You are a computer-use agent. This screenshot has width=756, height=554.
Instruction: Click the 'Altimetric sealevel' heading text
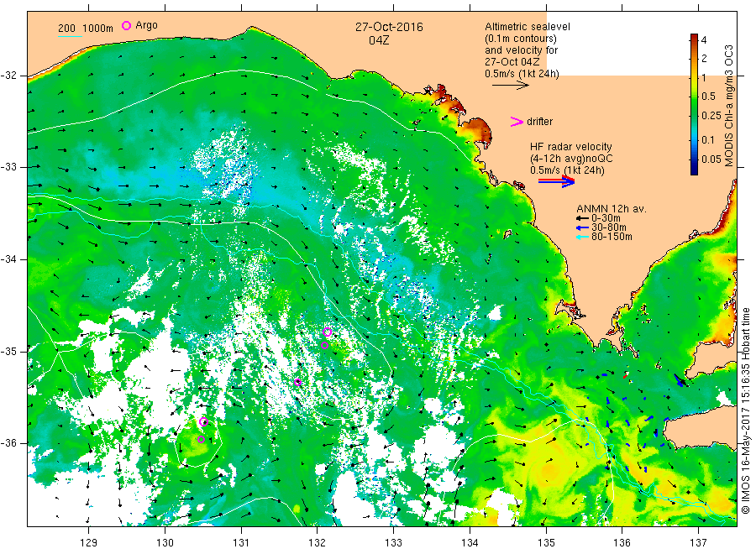(528, 27)
